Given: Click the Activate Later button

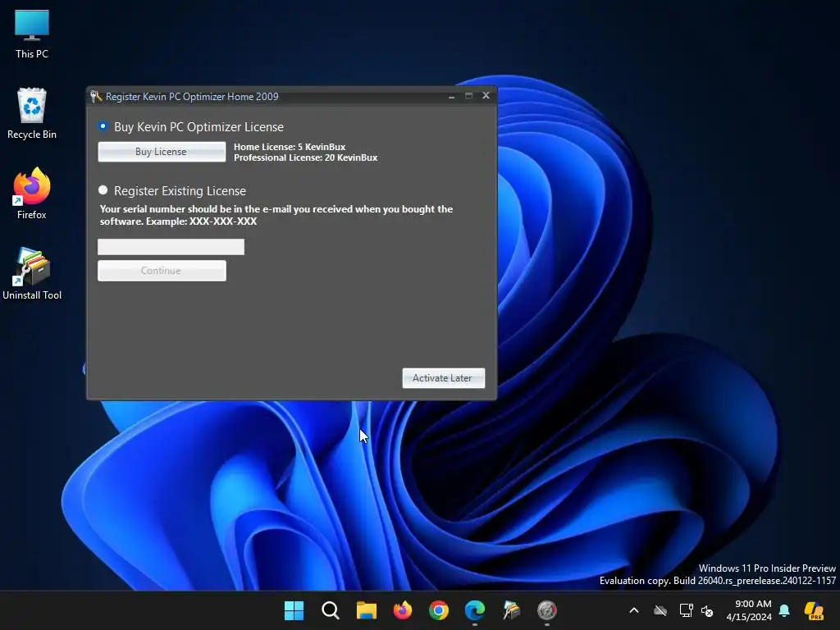Looking at the screenshot, I should [443, 378].
